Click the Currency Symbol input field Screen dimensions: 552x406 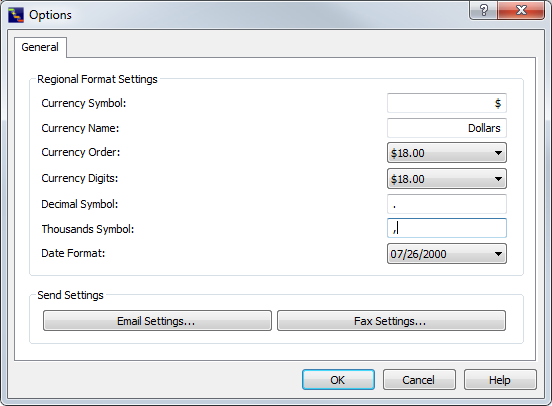(x=447, y=103)
